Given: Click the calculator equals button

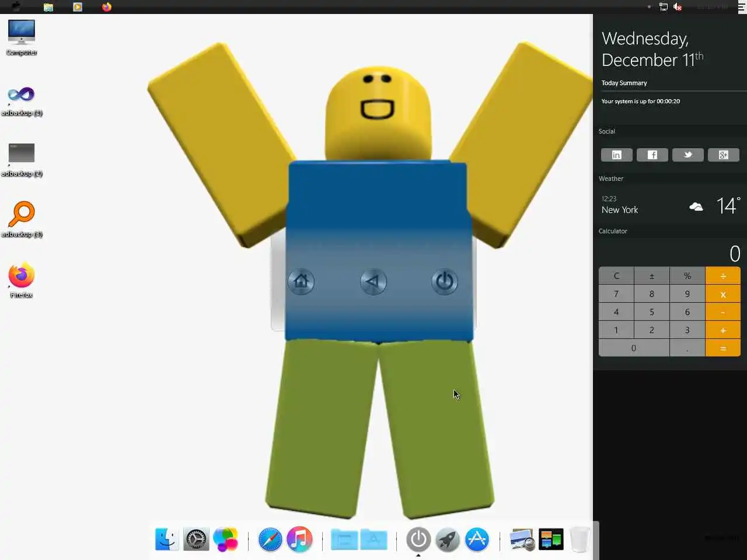Looking at the screenshot, I should (723, 348).
